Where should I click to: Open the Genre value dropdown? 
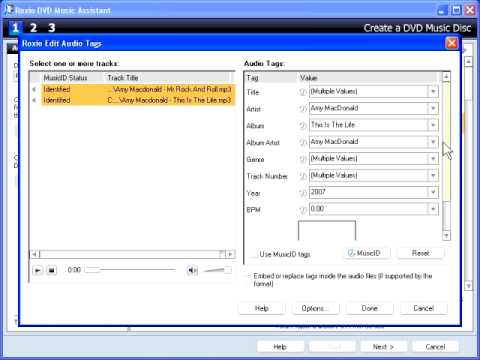[x=433, y=159]
